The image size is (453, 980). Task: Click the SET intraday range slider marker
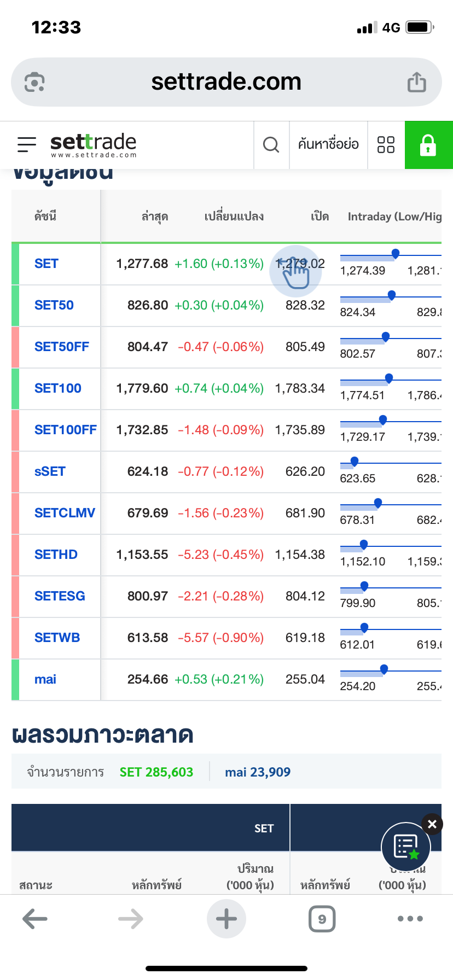pos(396,254)
